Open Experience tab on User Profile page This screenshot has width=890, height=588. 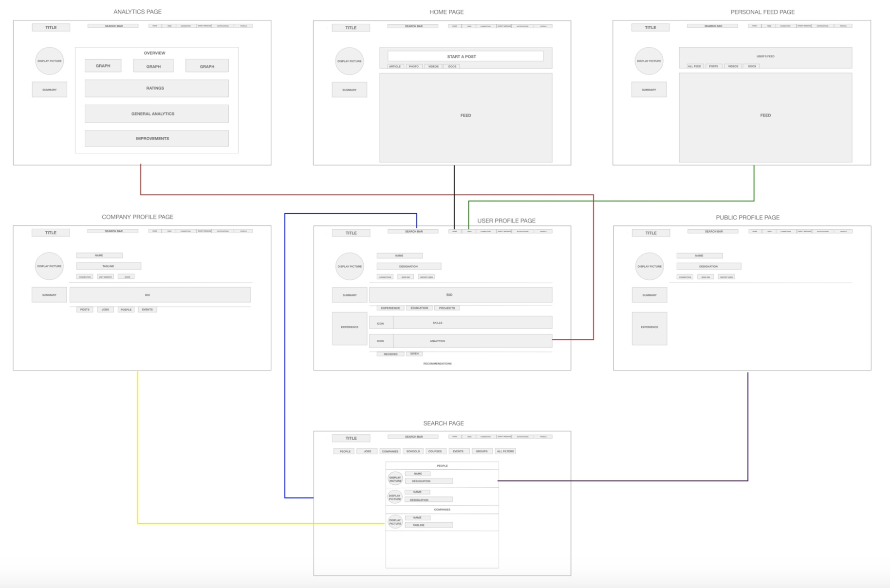click(x=390, y=308)
